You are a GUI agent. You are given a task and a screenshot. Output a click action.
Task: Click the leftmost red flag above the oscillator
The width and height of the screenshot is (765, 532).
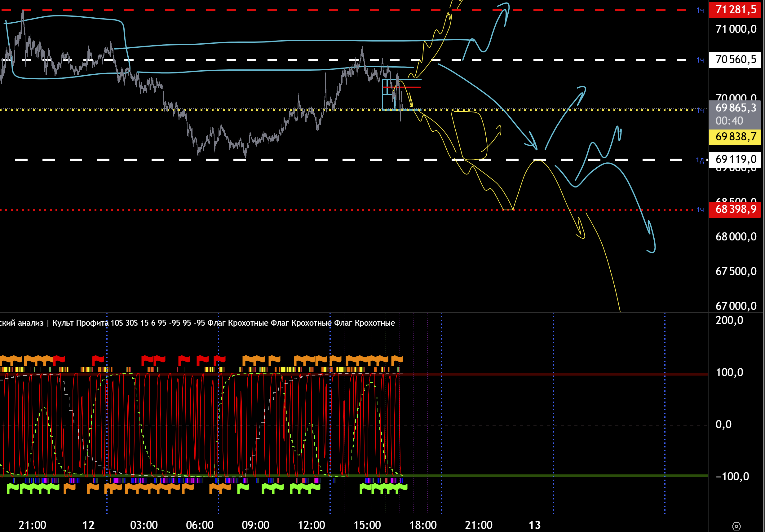tap(59, 359)
